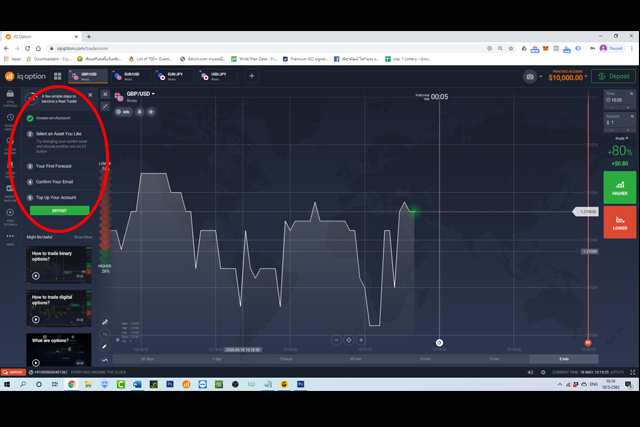Click the red Support button

pos(13,372)
